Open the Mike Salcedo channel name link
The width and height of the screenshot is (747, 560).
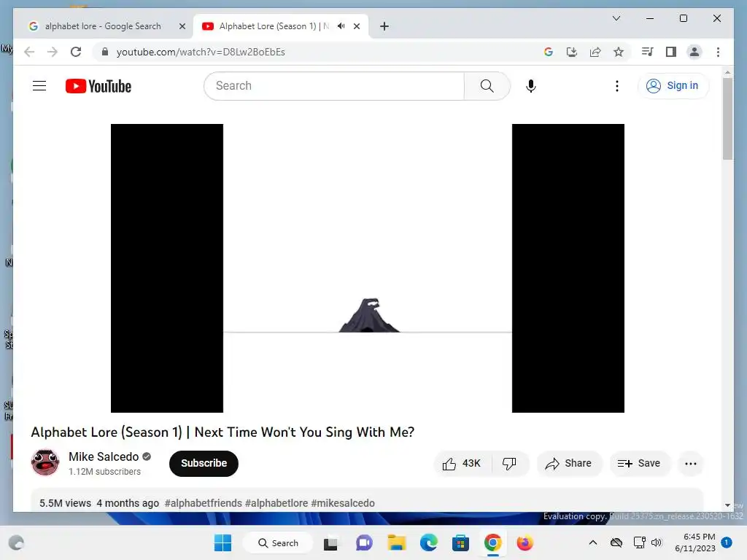tap(104, 456)
